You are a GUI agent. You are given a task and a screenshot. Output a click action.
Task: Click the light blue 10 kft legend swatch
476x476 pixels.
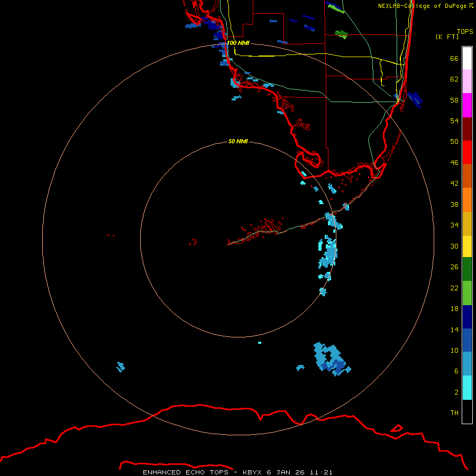467,364
